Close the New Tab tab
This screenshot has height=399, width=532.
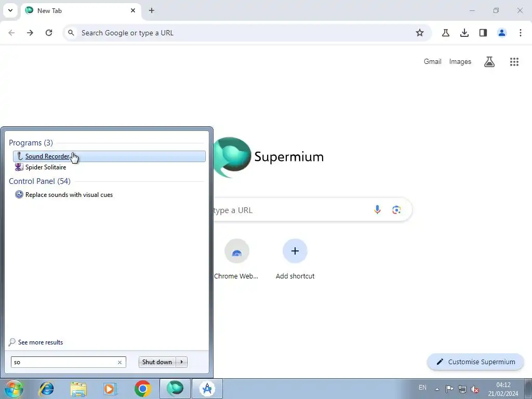[133, 10]
